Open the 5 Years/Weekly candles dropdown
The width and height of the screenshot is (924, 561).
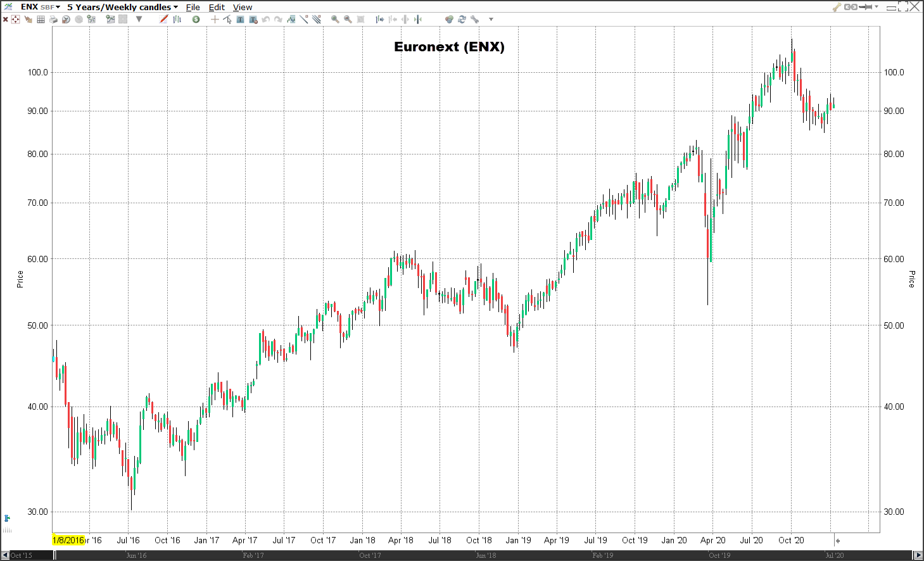tap(123, 7)
